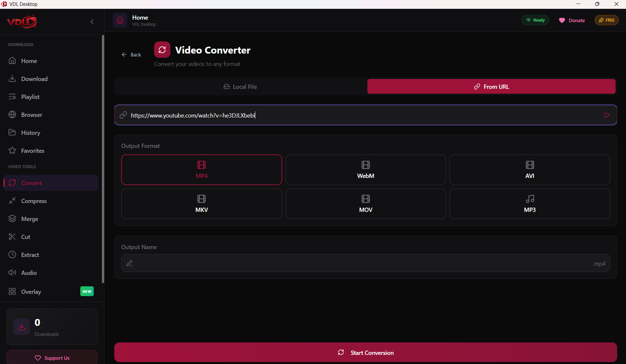This screenshot has width=626, height=364.
Task: Open the Audio tool in the sidebar
Action: point(29,273)
